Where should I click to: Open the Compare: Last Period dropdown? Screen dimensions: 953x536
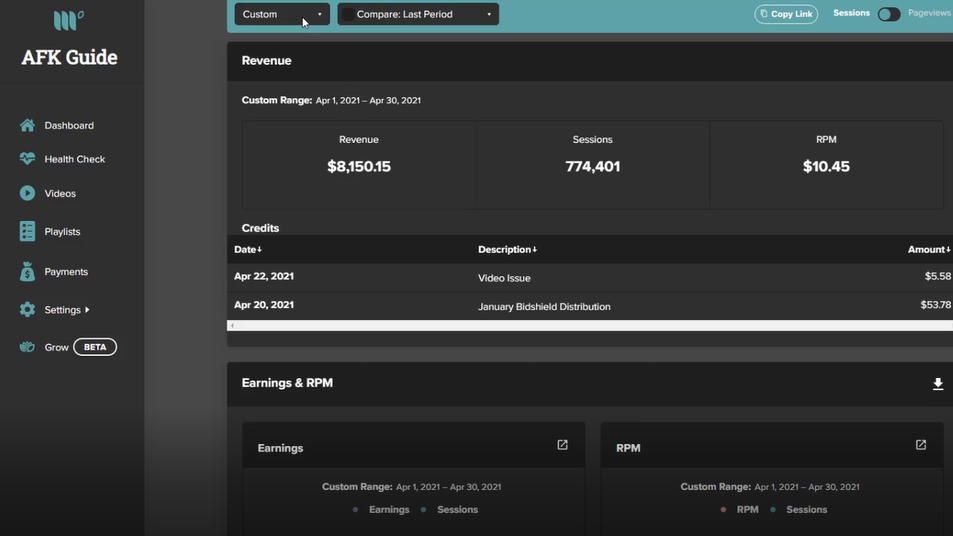(x=418, y=14)
